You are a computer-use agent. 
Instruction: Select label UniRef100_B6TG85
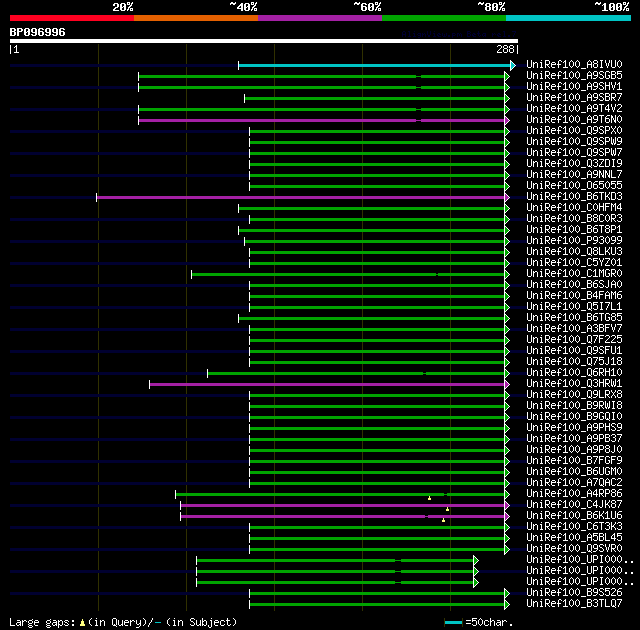click(574, 318)
